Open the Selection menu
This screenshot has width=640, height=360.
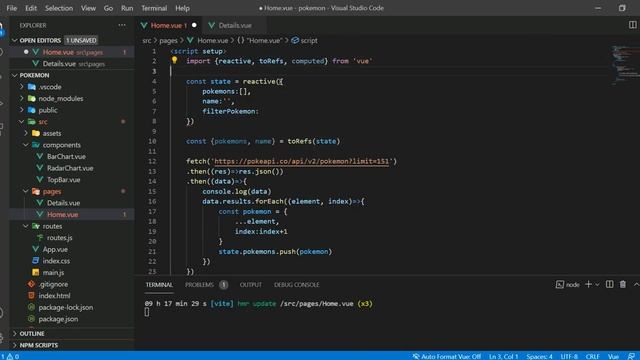[x=59, y=8]
